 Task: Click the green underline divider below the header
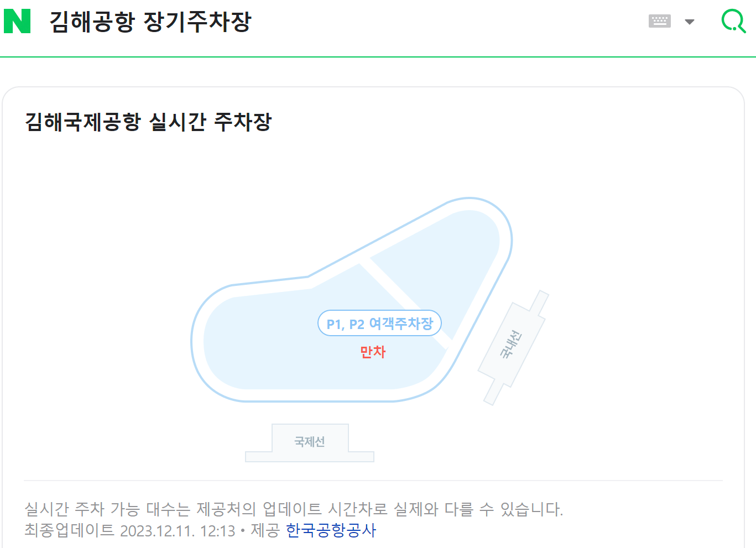[x=378, y=56]
